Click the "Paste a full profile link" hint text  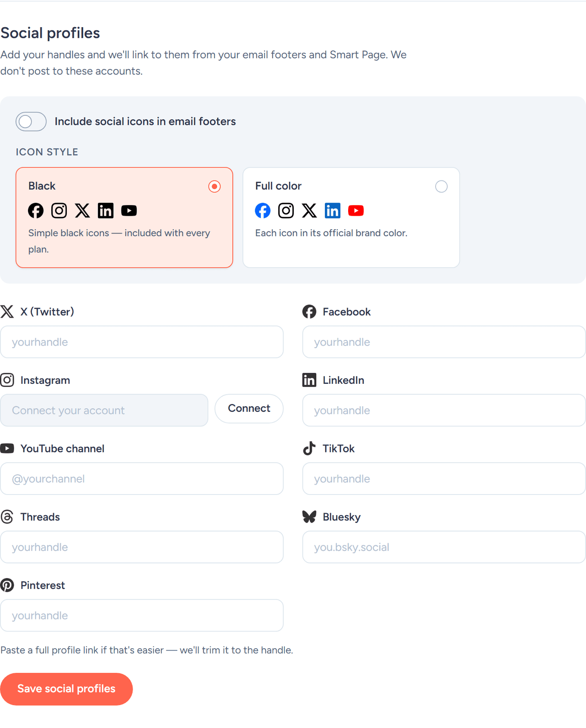click(146, 650)
